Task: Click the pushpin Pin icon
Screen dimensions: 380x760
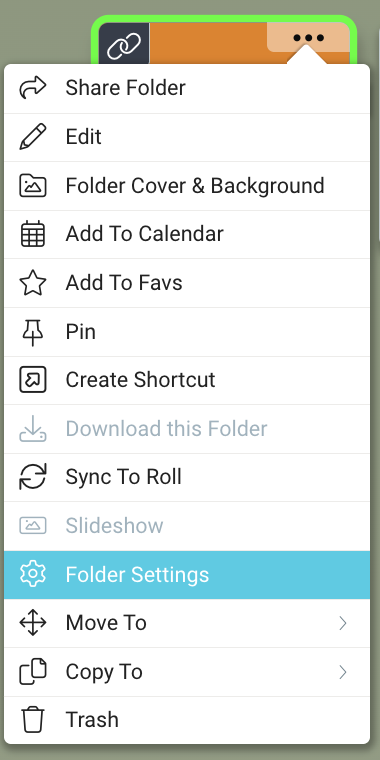Action: click(32, 332)
